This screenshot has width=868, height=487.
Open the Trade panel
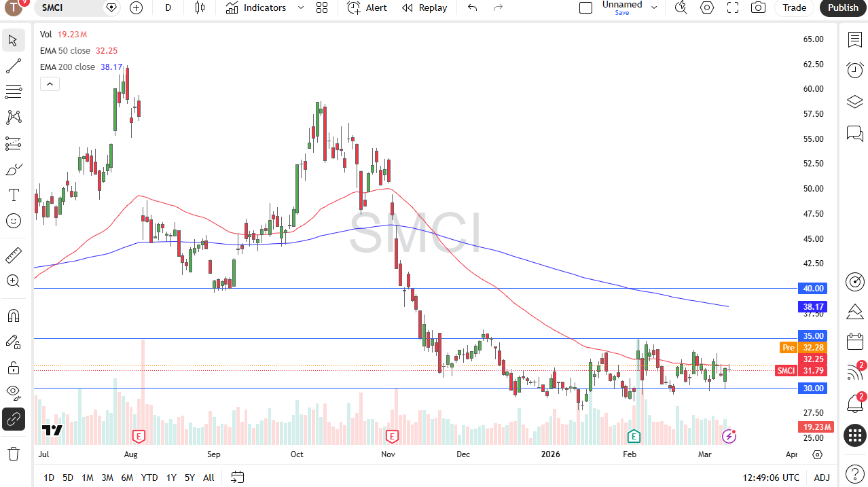tap(794, 7)
